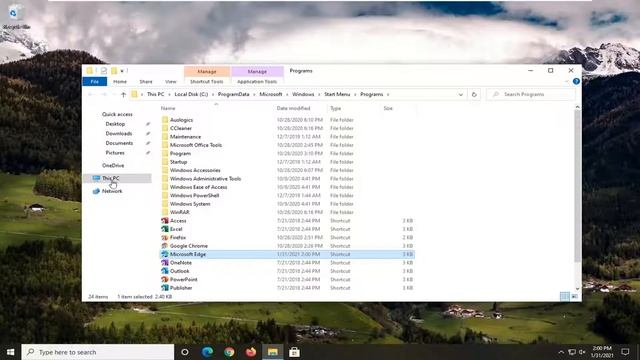640x360 pixels.
Task: Open Documents in Quick access
Action: [119, 143]
